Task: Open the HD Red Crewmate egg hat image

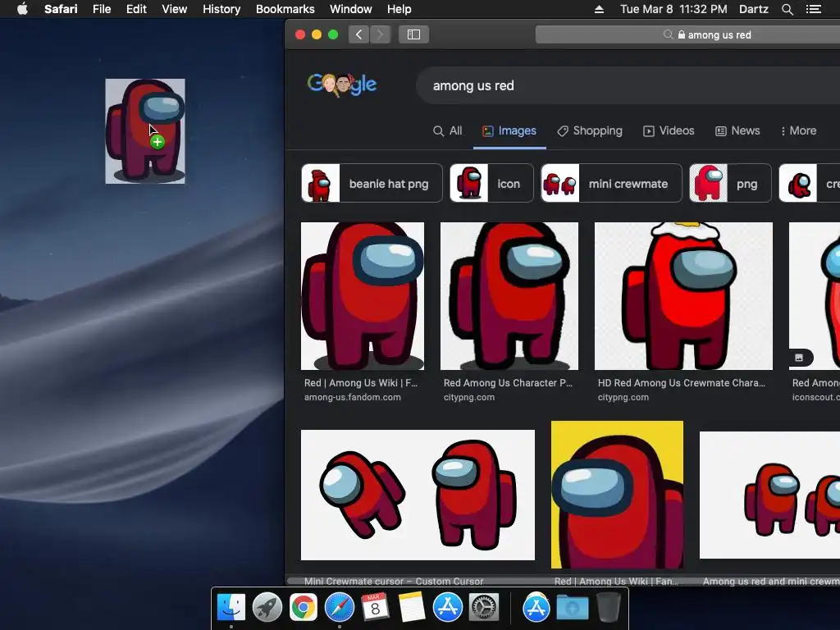Action: pyautogui.click(x=683, y=296)
